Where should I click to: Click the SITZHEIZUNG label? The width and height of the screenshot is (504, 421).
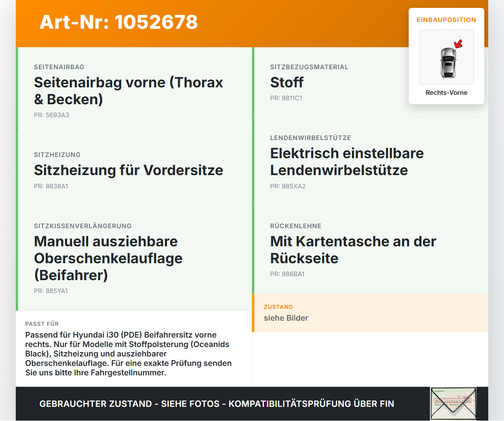point(57,155)
